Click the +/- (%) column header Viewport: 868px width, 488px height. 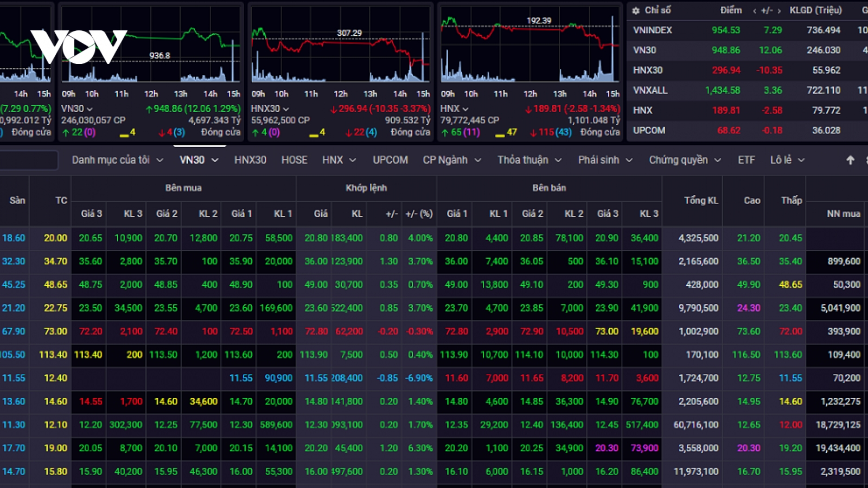coord(419,214)
